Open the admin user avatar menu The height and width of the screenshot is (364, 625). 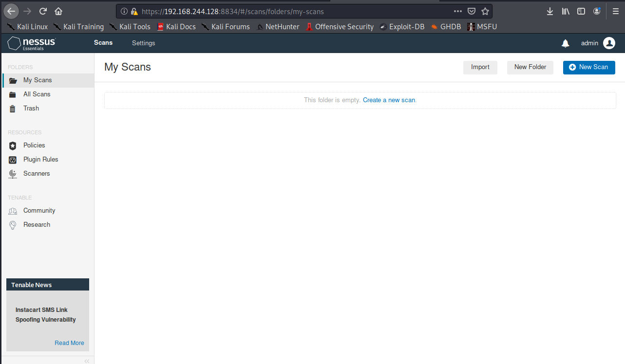609,43
